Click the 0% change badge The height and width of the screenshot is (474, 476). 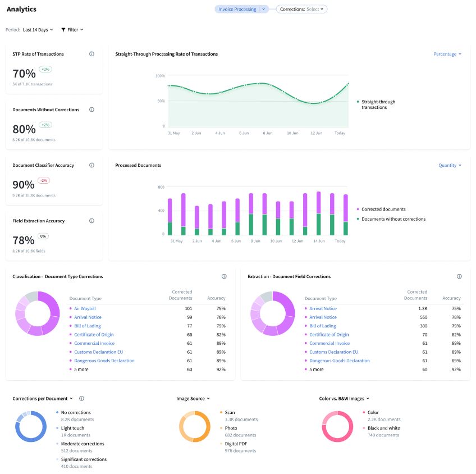pyautogui.click(x=43, y=236)
